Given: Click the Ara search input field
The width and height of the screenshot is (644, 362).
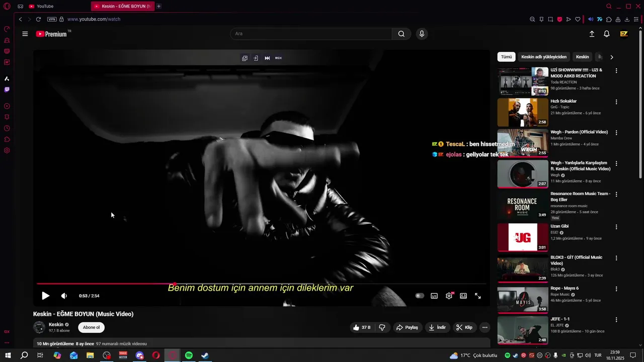Looking at the screenshot, I should point(311,34).
